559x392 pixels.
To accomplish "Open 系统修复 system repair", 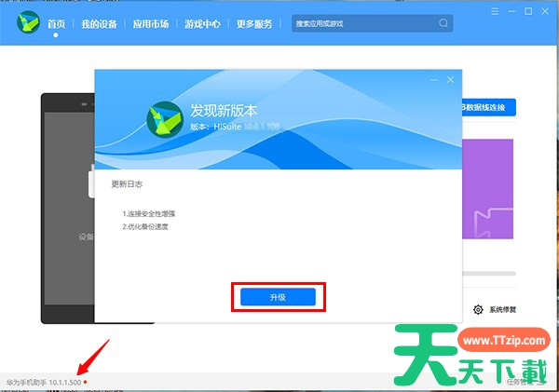I will tap(503, 310).
